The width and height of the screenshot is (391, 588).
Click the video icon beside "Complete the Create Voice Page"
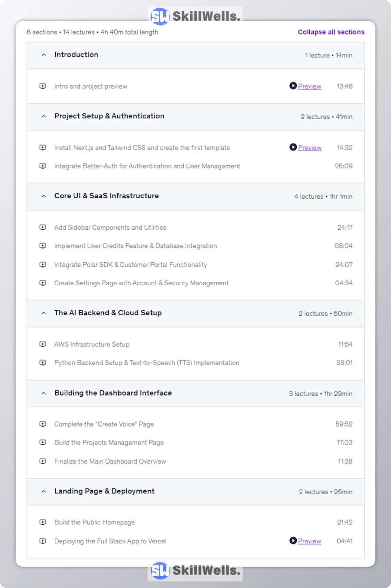pos(43,424)
